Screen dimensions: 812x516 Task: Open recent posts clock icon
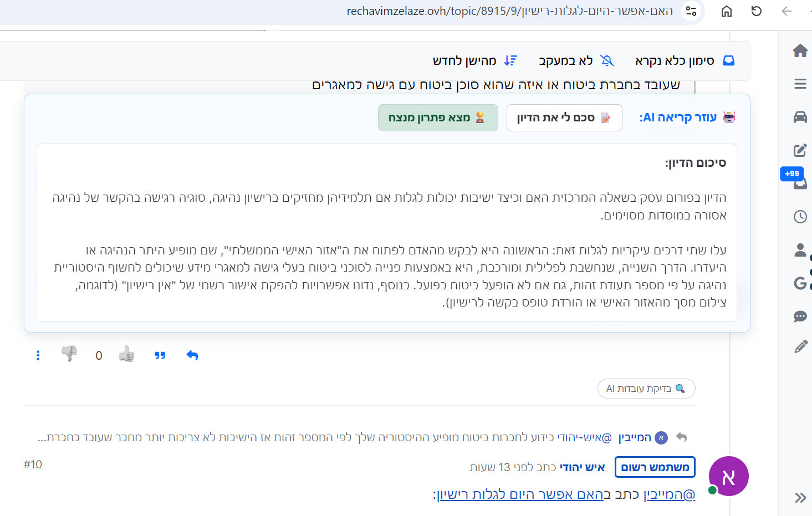800,217
